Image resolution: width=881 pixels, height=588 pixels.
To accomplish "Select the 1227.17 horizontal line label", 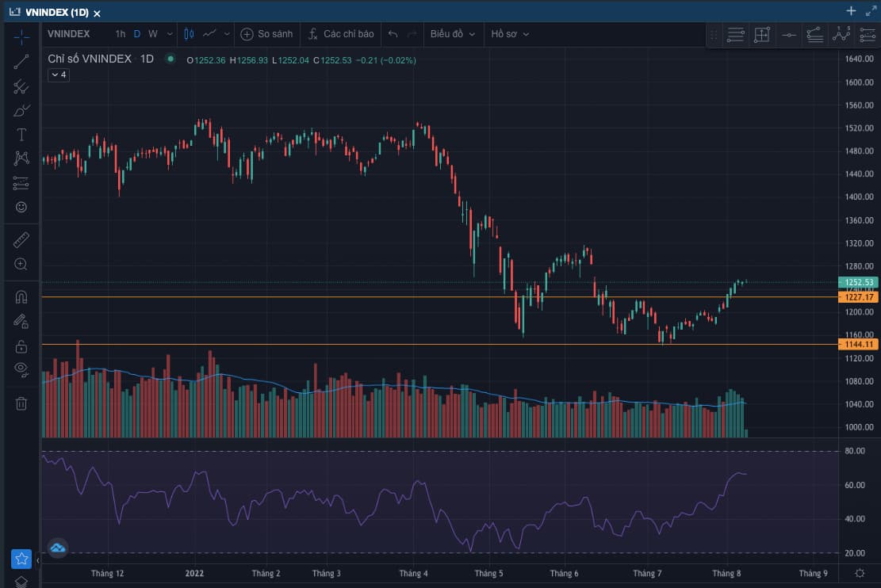I will coord(858,297).
